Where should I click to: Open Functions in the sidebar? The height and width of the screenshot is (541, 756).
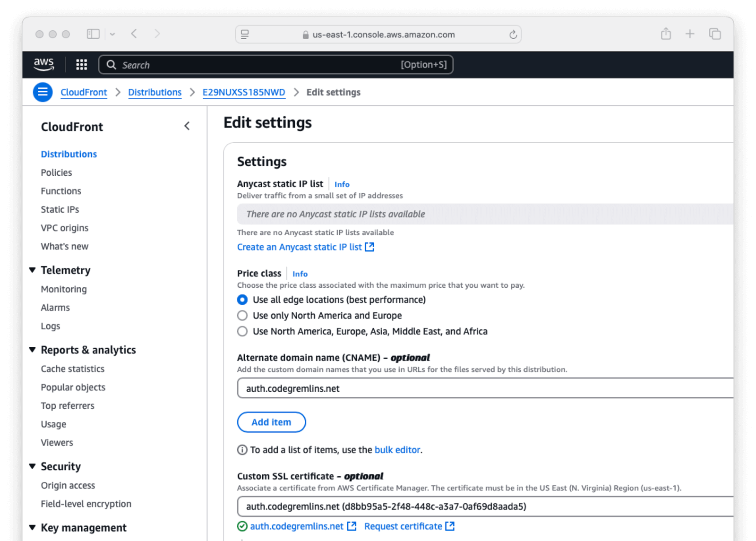[61, 191]
